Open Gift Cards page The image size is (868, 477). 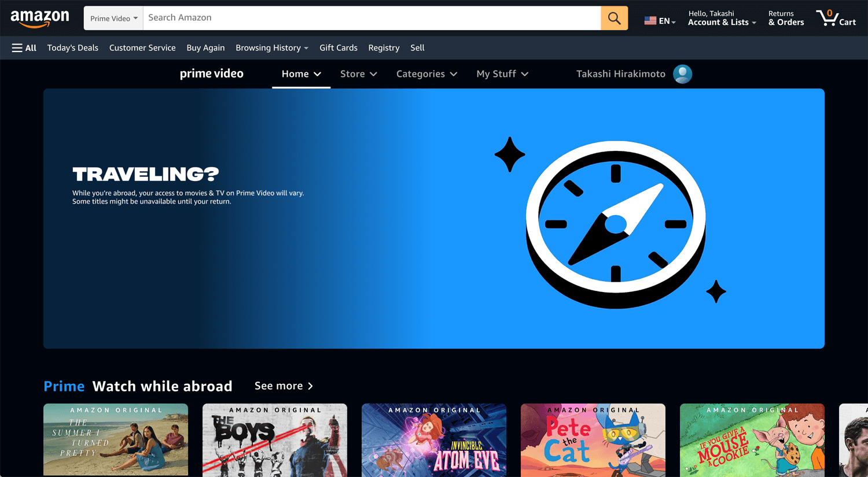coord(339,48)
